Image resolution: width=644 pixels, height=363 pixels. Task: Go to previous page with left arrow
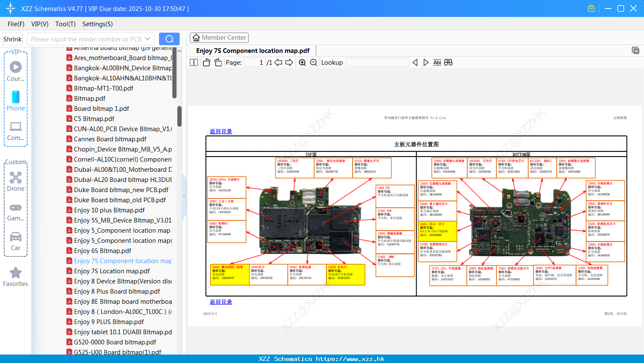278,62
